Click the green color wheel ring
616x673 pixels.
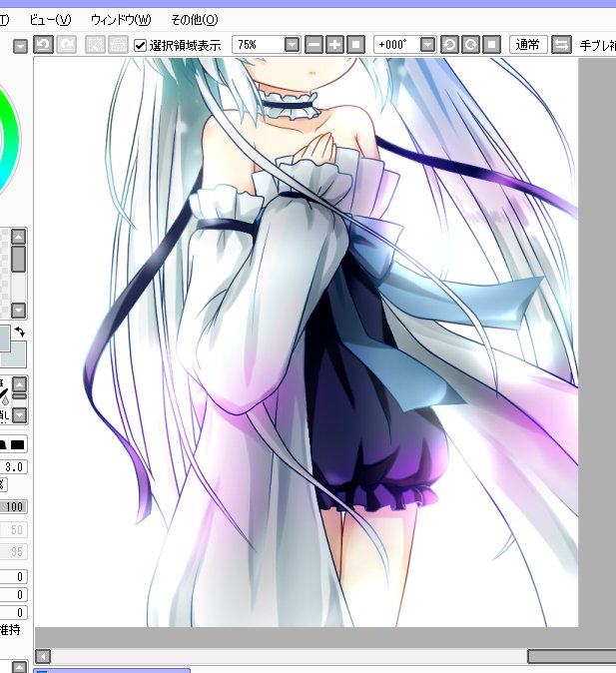[x=11, y=142]
